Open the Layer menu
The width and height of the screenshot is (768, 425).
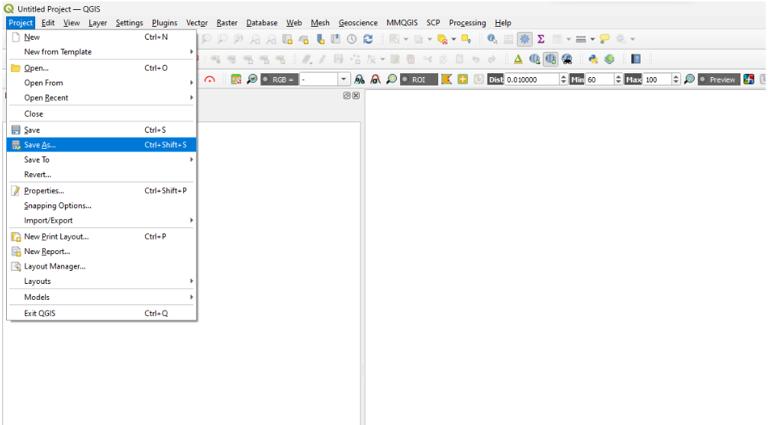pos(97,23)
